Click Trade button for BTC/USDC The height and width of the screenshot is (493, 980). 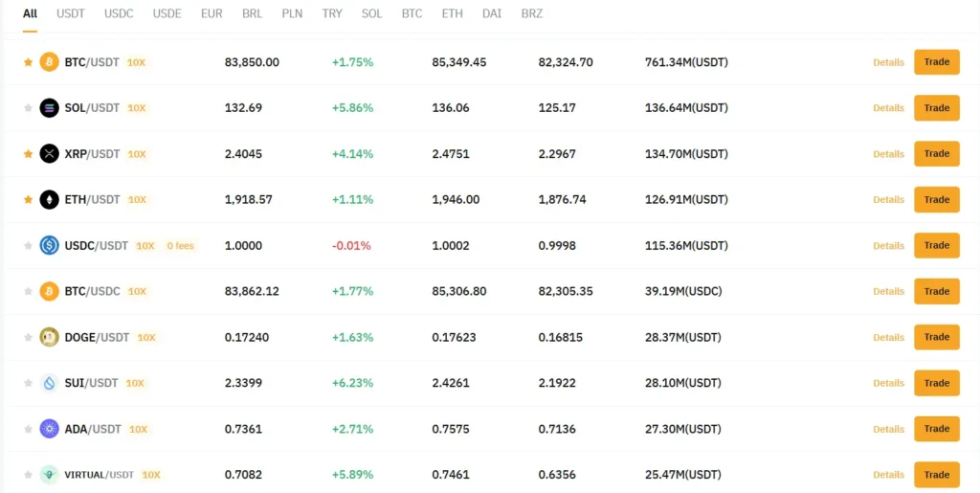click(x=937, y=291)
